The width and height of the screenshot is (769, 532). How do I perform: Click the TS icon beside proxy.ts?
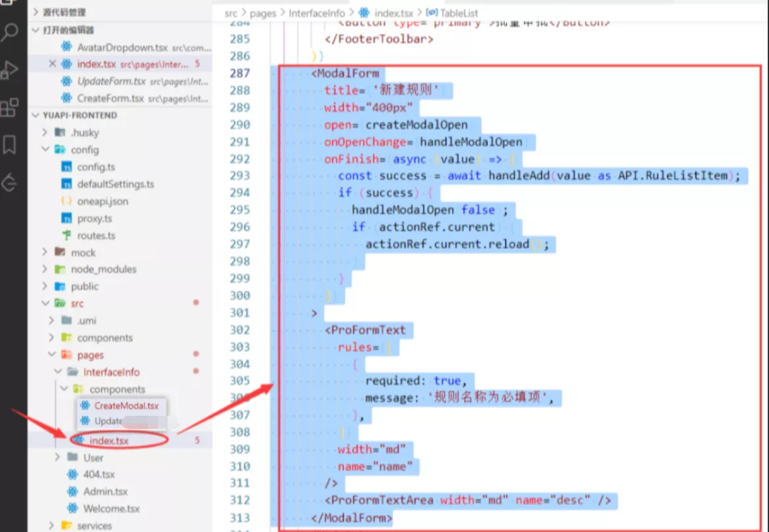click(x=66, y=218)
